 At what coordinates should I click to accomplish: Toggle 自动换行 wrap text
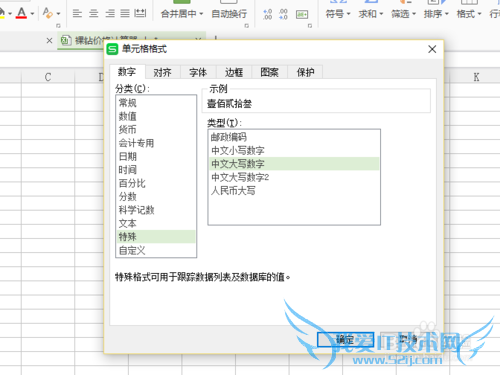click(x=229, y=14)
